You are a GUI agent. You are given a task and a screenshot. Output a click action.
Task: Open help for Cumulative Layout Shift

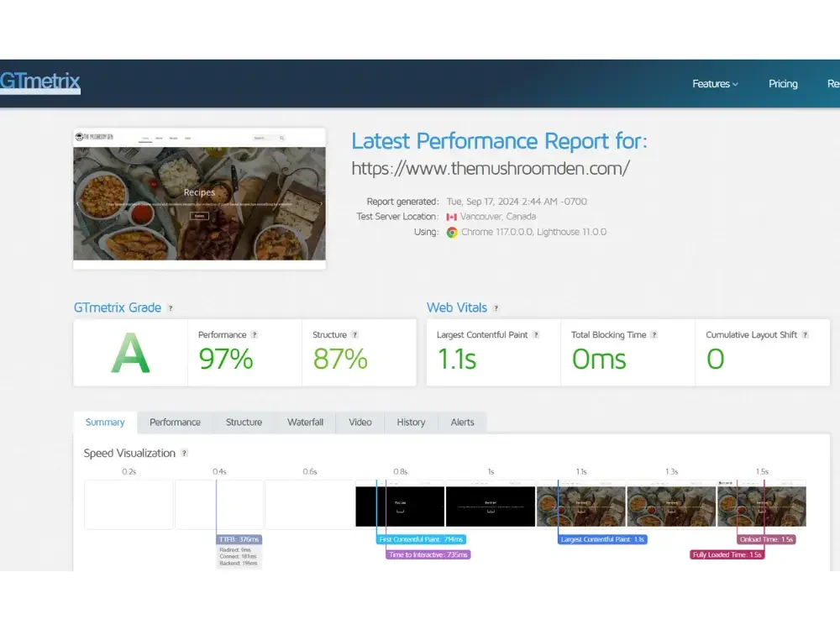pyautogui.click(x=806, y=335)
